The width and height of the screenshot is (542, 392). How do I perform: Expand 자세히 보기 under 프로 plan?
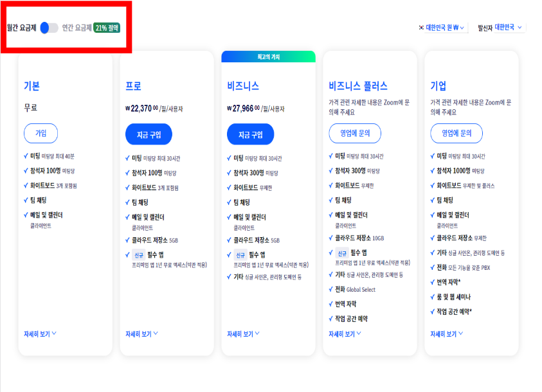141,334
